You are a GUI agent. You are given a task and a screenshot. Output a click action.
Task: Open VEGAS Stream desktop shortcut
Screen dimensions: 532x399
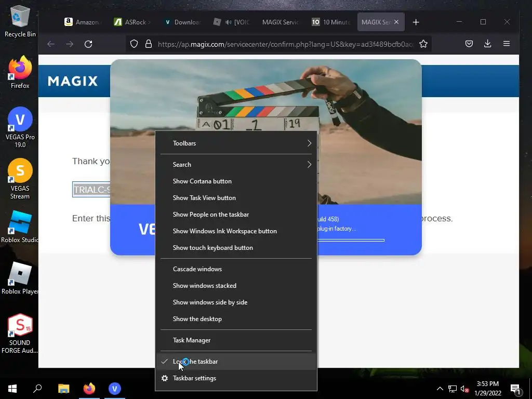[x=20, y=179]
